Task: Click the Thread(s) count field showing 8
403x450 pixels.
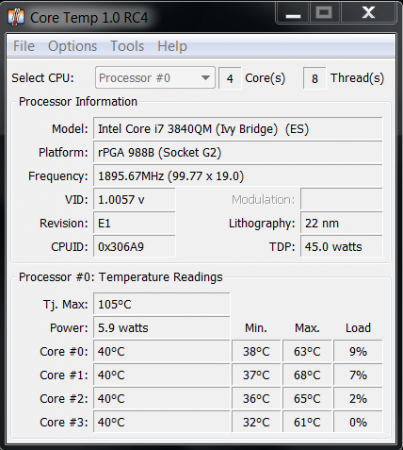Action: (x=314, y=78)
